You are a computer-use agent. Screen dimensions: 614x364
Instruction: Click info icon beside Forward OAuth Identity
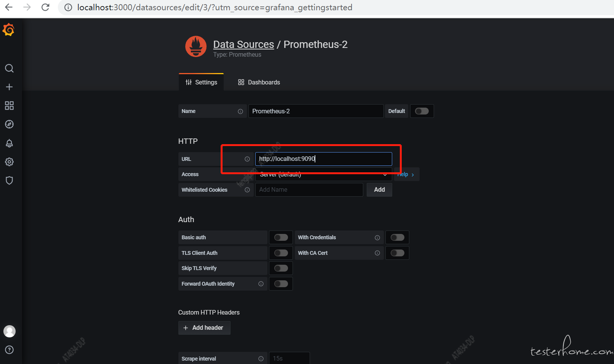pyautogui.click(x=261, y=284)
